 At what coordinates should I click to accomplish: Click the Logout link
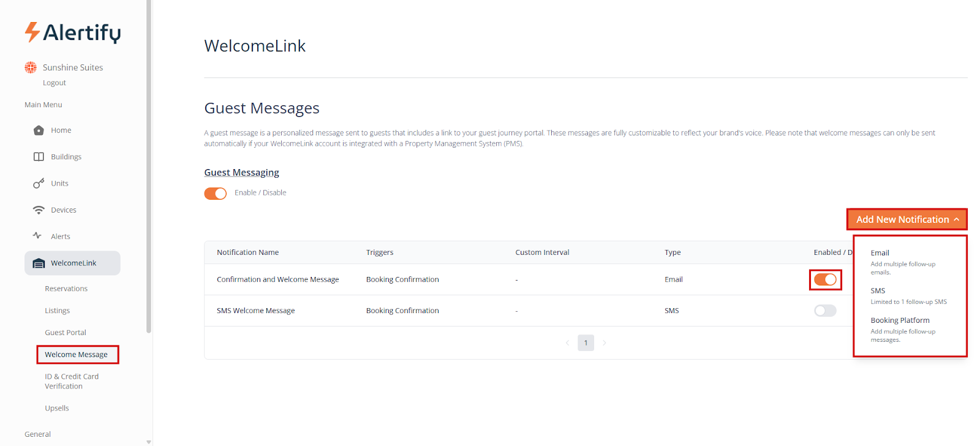coord(55,83)
